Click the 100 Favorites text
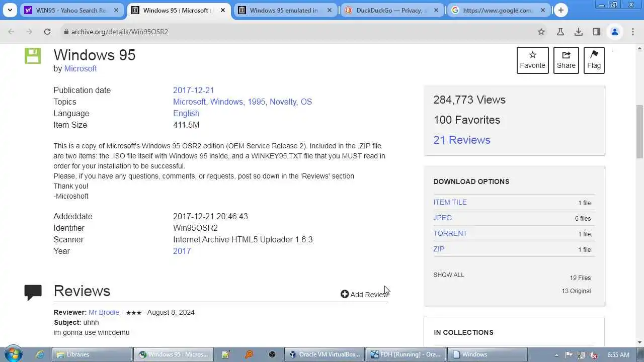Viewport: 644px width, 362px height. coord(467,120)
